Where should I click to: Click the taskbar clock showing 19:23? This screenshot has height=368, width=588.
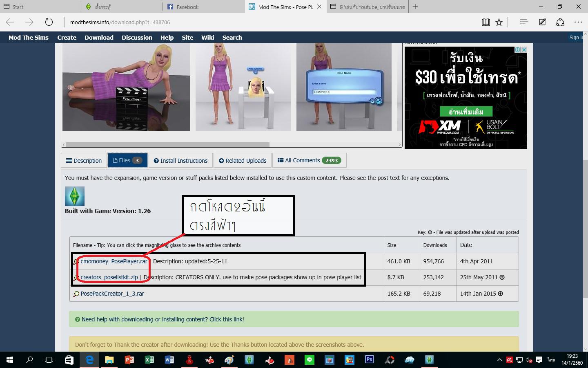click(x=572, y=360)
